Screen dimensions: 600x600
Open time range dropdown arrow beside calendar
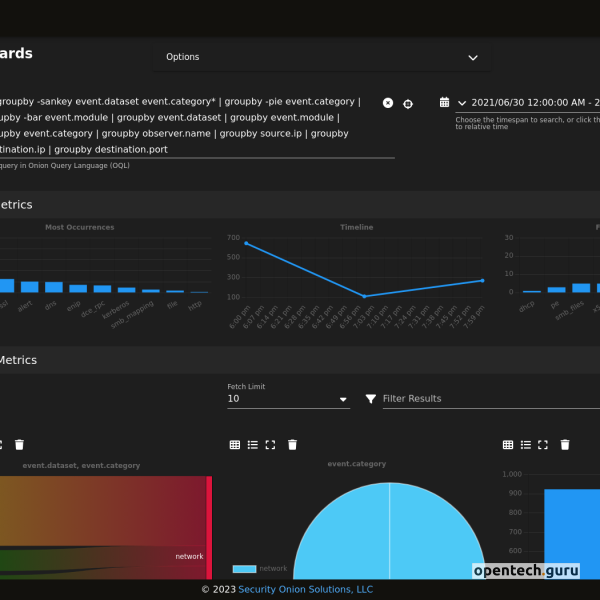coord(462,103)
